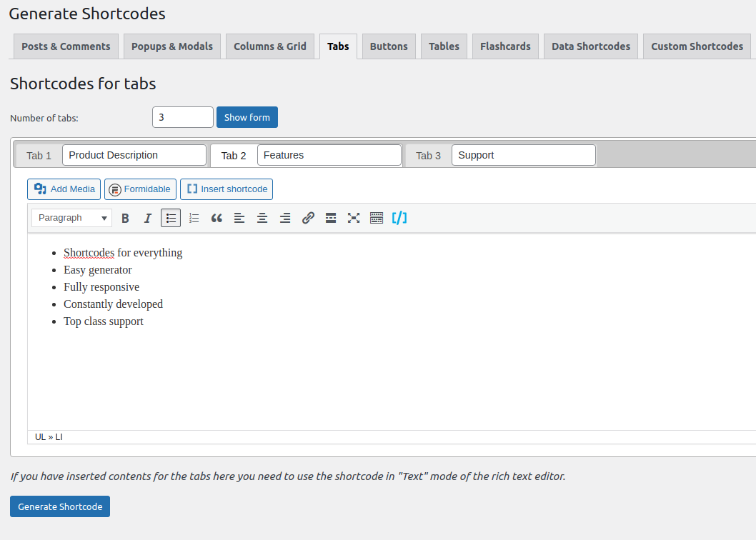The image size is (756, 540).
Task: Insert the Read More tag
Action: [x=331, y=218]
